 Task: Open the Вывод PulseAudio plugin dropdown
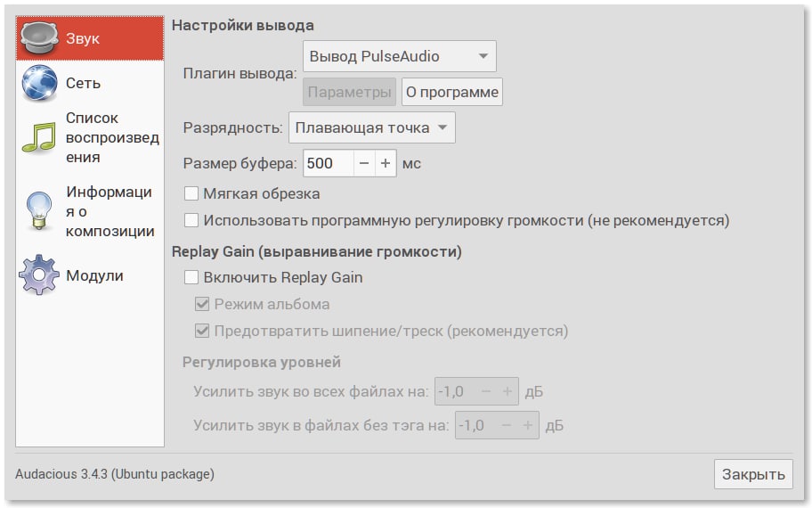pyautogui.click(x=399, y=56)
